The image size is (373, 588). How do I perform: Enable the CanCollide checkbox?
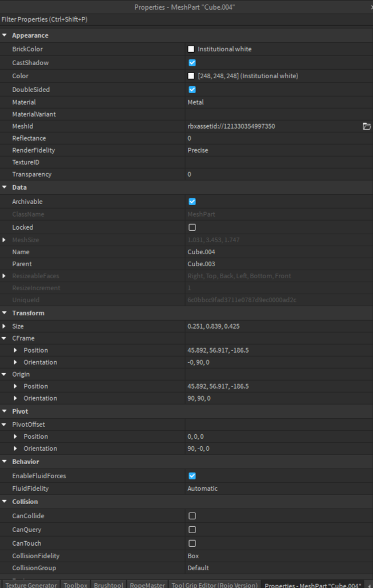click(192, 516)
